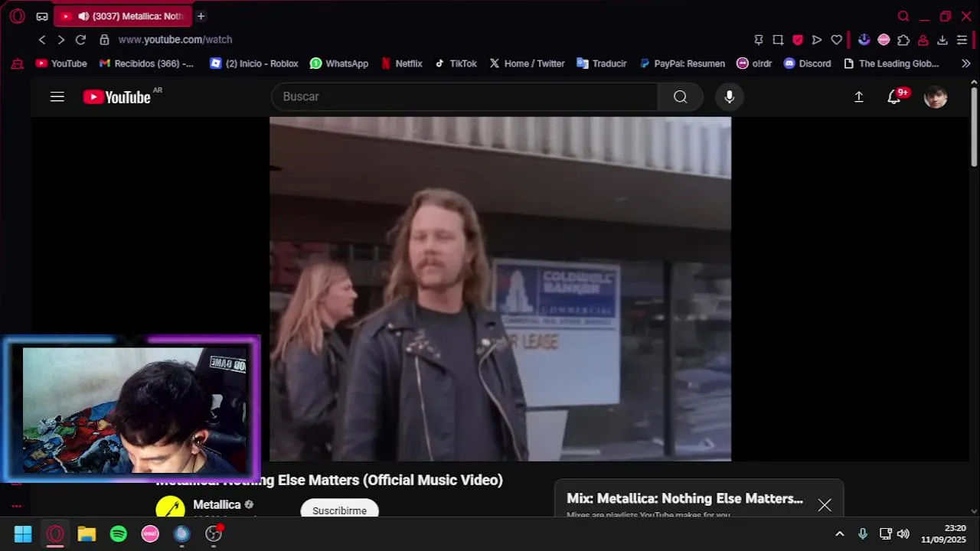Viewport: 980px width, 551px height.
Task: Go forward one page
Action: point(61,40)
